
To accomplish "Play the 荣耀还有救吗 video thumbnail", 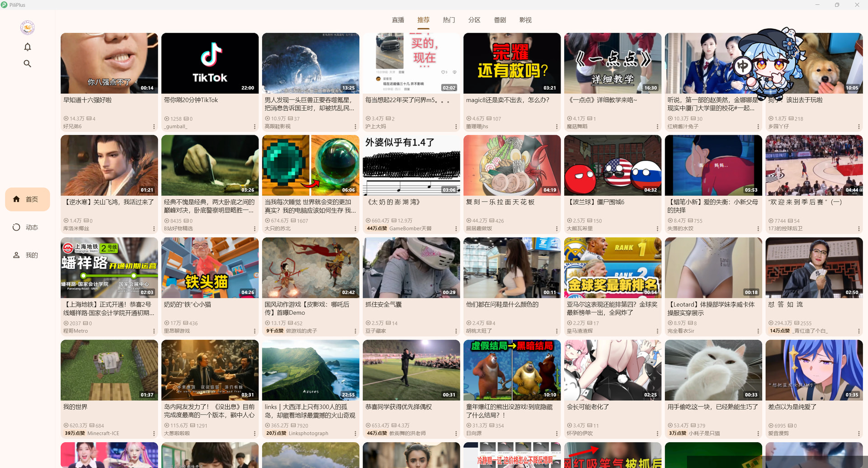I will (x=512, y=63).
